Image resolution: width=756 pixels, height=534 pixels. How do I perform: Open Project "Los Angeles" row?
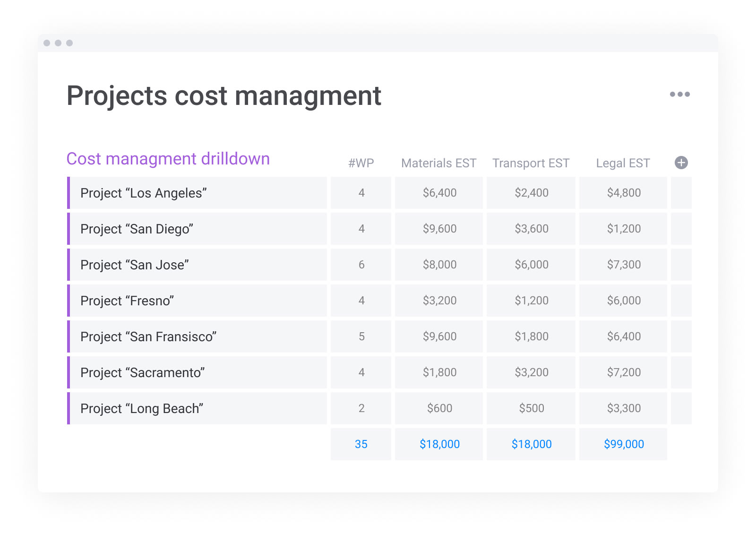197,193
